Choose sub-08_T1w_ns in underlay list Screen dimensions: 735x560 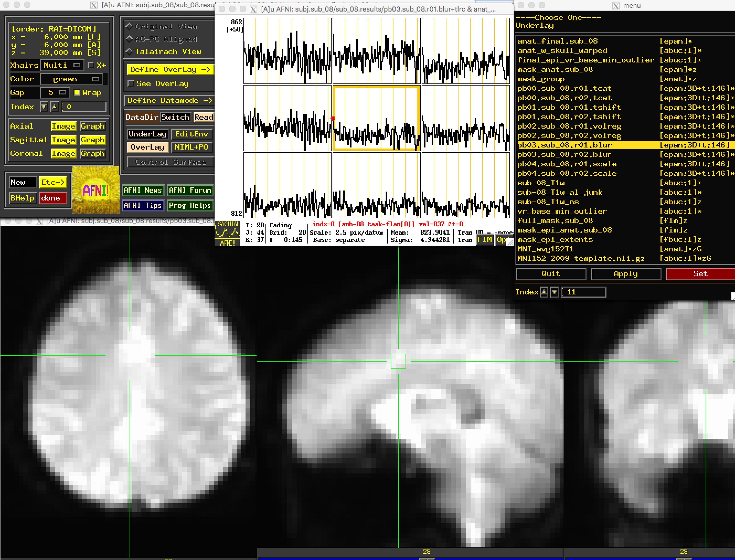pyautogui.click(x=625, y=202)
